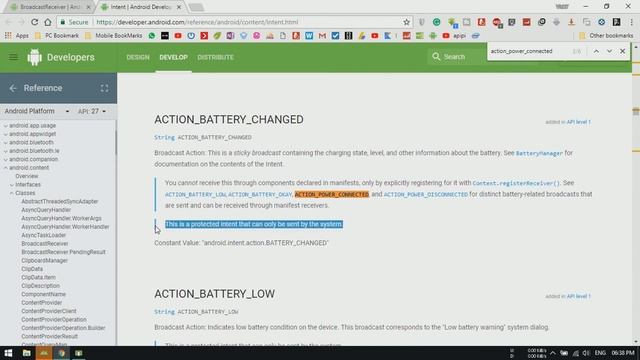The width and height of the screenshot is (640, 360).
Task: Click the find-in-page text field
Action: [x=528, y=51]
